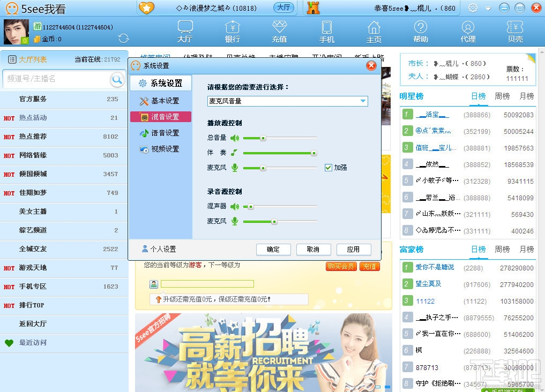Open the dropdown arrow next to the gear icon
Viewport: 545px width, 392px height.
489,8
